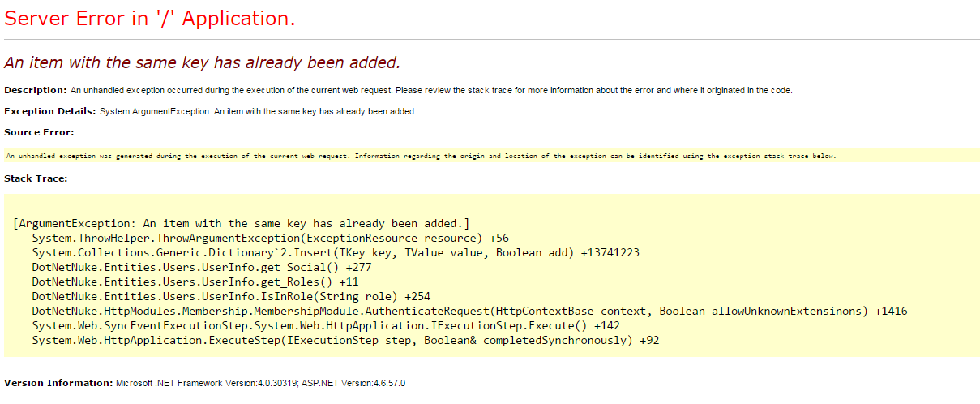Click the "[ArgumentException: ...]" stack trace first line
The width and height of the screenshot is (980, 404).
coord(242,223)
